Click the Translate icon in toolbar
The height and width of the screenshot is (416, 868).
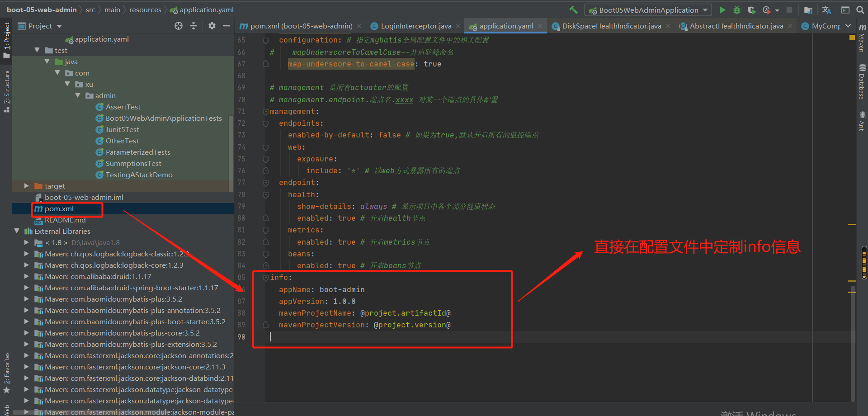tap(826, 10)
